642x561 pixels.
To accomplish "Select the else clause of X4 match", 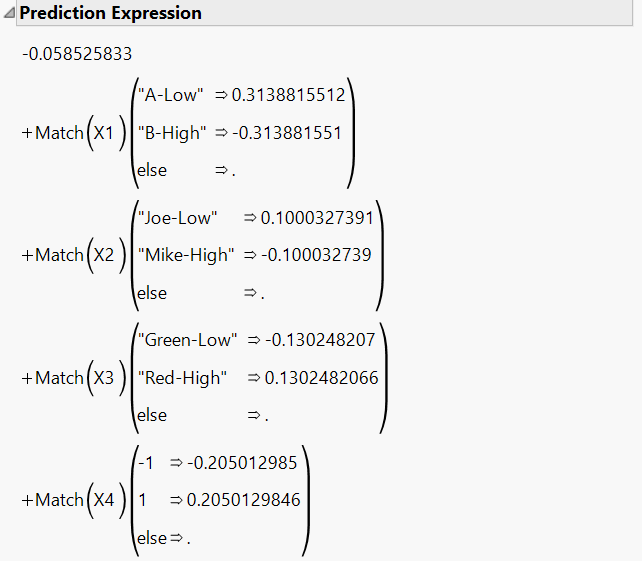I will click(164, 538).
